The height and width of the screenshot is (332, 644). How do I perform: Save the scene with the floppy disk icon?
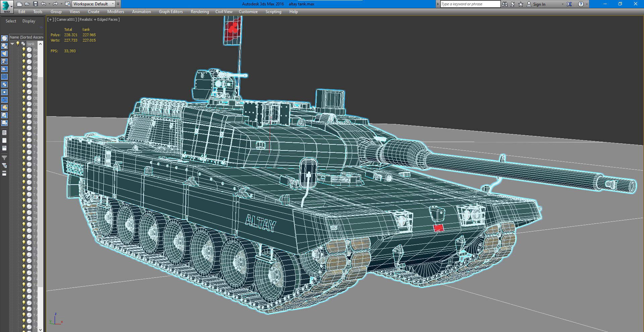pyautogui.click(x=35, y=4)
